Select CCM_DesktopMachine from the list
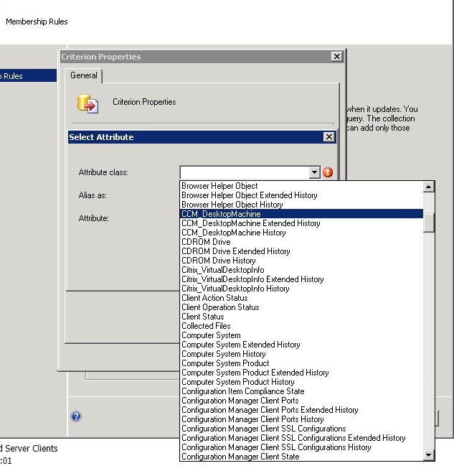Viewport: 454px width, 476px height. 221,214
